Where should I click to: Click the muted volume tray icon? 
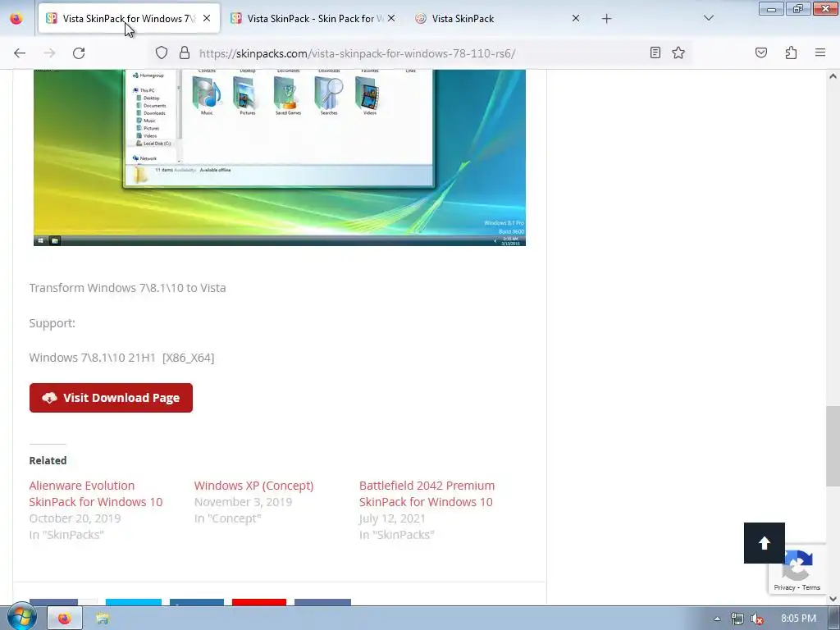757,619
